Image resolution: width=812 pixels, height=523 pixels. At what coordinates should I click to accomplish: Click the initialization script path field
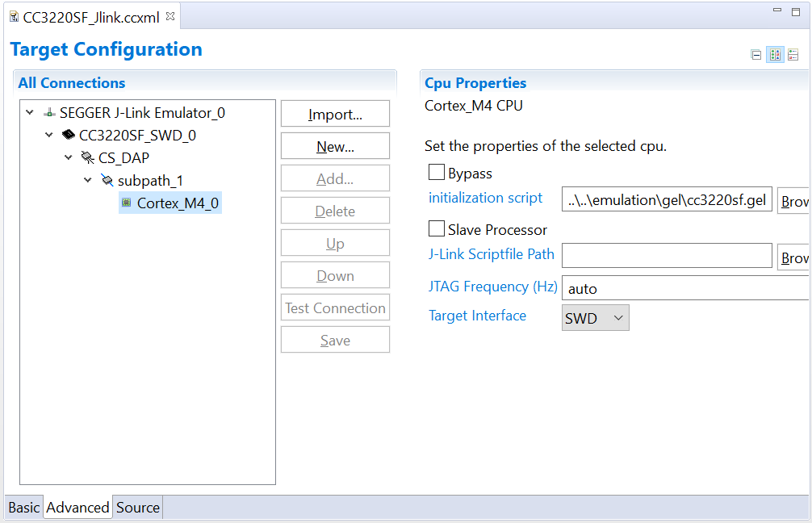click(x=667, y=199)
